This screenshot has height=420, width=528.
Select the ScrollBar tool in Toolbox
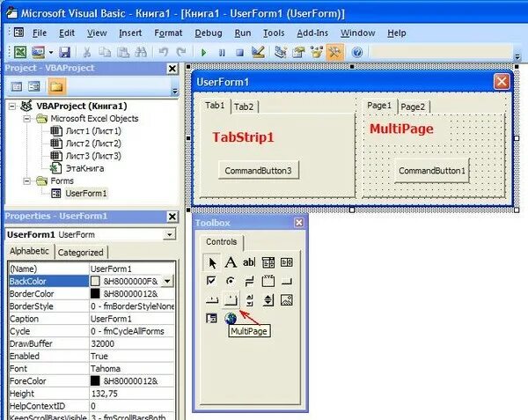click(249, 299)
